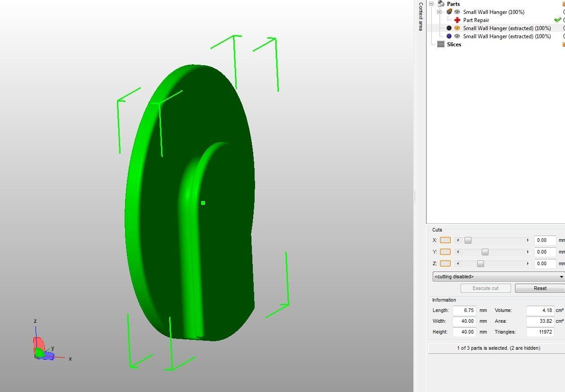Toggle the X cut plane button
The height and width of the screenshot is (392, 565).
tap(445, 240)
